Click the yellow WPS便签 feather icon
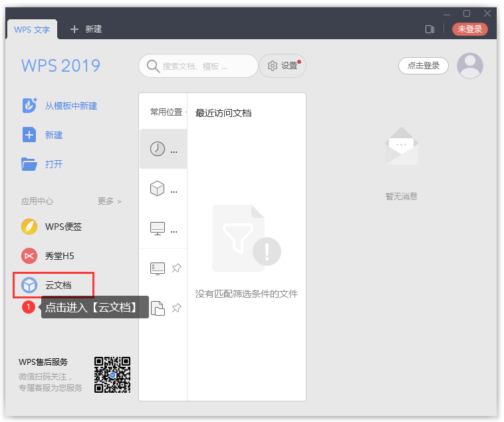This screenshot has width=504, height=422. (29, 227)
